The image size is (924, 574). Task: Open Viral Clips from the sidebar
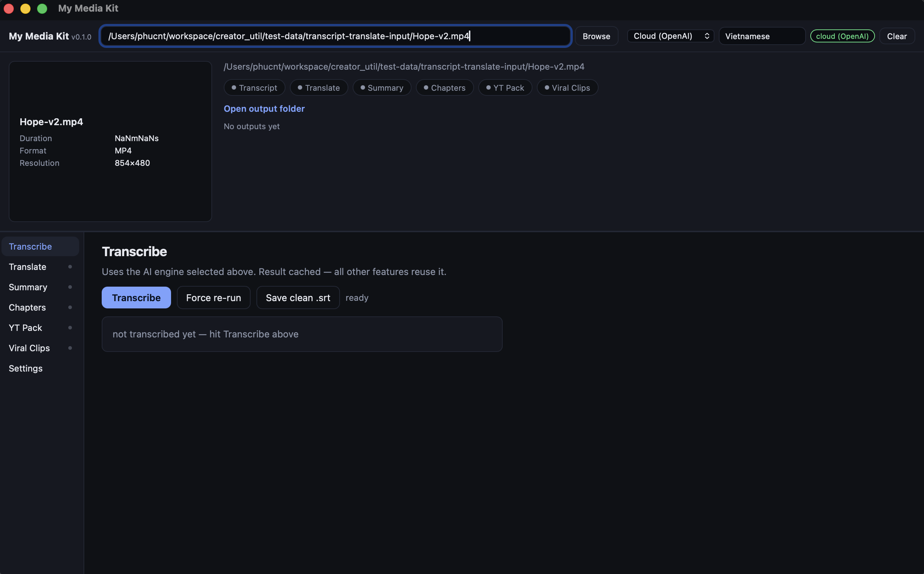coord(29,348)
